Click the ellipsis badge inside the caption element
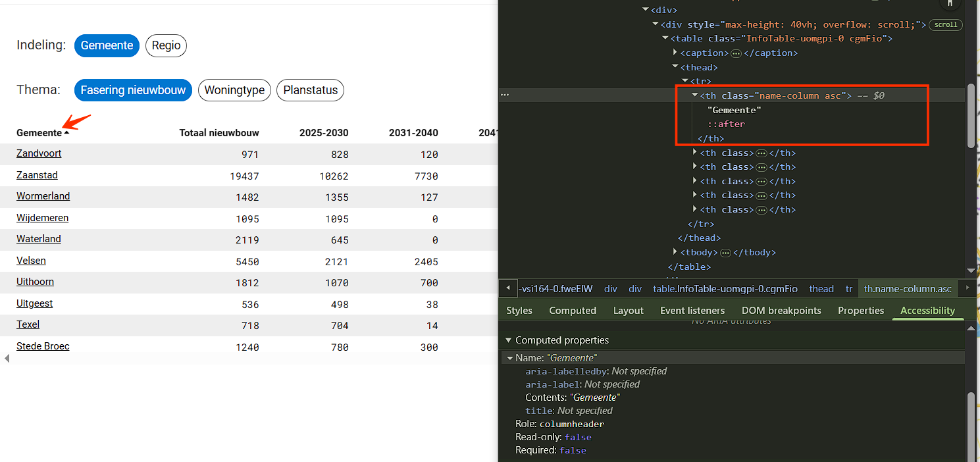 coord(736,53)
